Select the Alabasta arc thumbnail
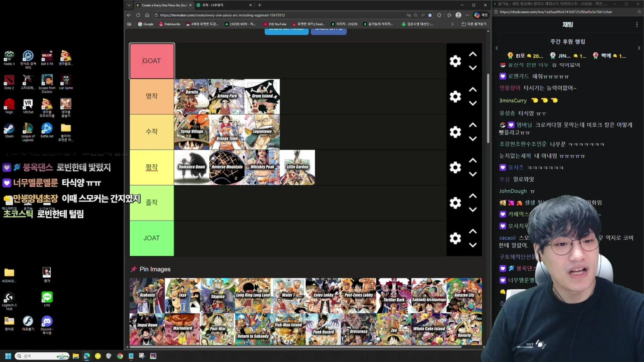Viewport: 644px width, 362px height. (147, 295)
